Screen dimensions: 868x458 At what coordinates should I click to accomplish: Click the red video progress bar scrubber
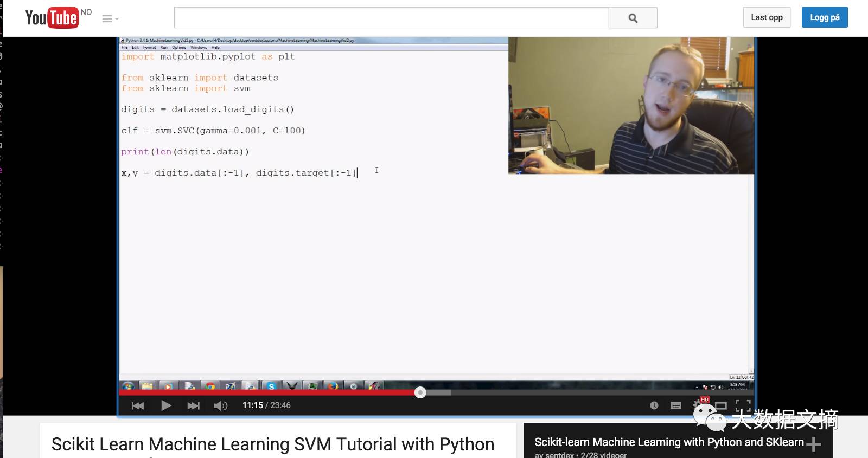[420, 392]
